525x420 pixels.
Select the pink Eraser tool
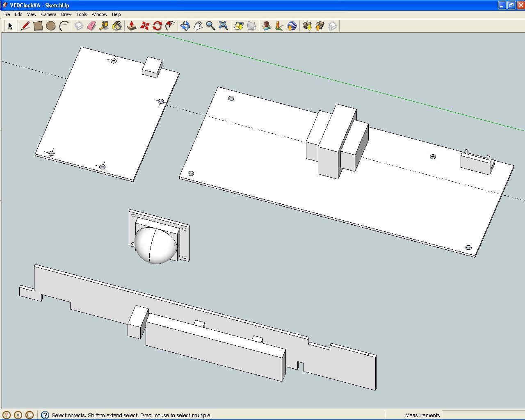point(91,26)
